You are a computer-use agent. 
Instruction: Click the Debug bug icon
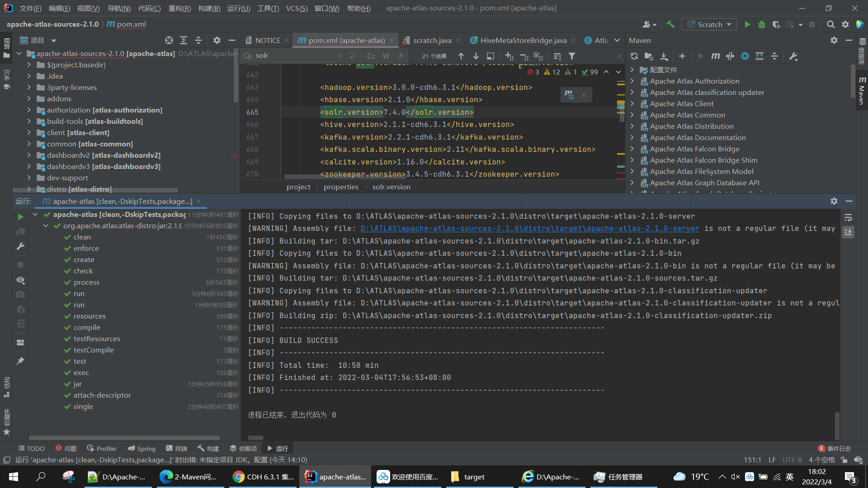pos(762,24)
